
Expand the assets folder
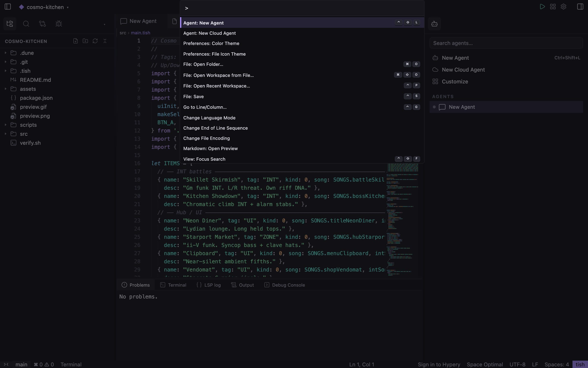pos(6,89)
